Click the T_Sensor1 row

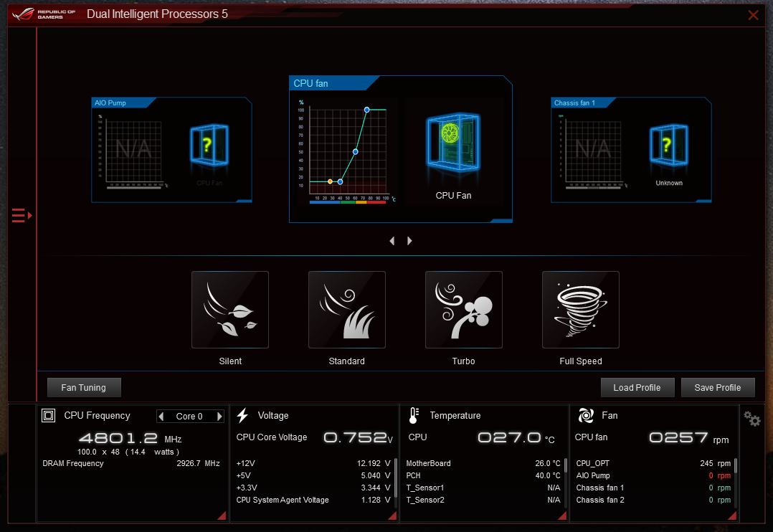click(x=483, y=488)
